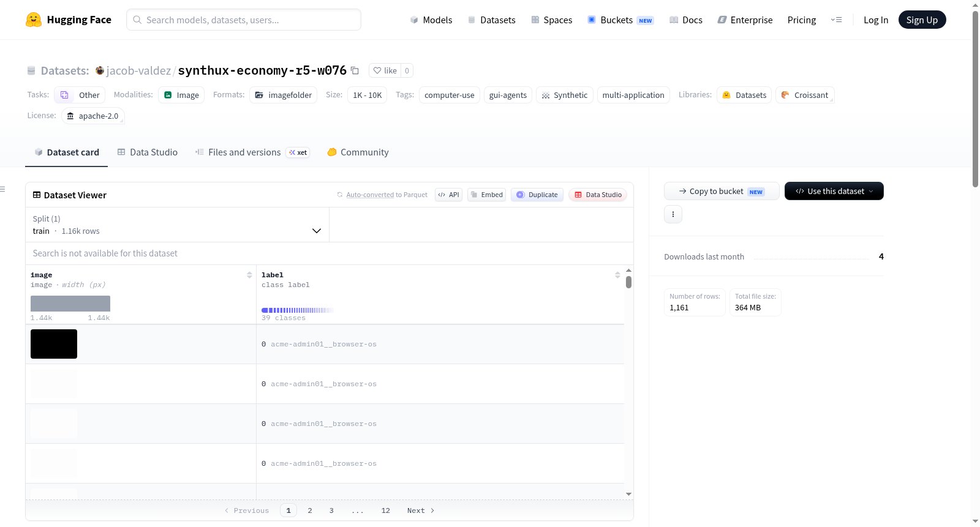Expand the Split train dropdown
The height and width of the screenshot is (527, 980).
tap(178, 225)
